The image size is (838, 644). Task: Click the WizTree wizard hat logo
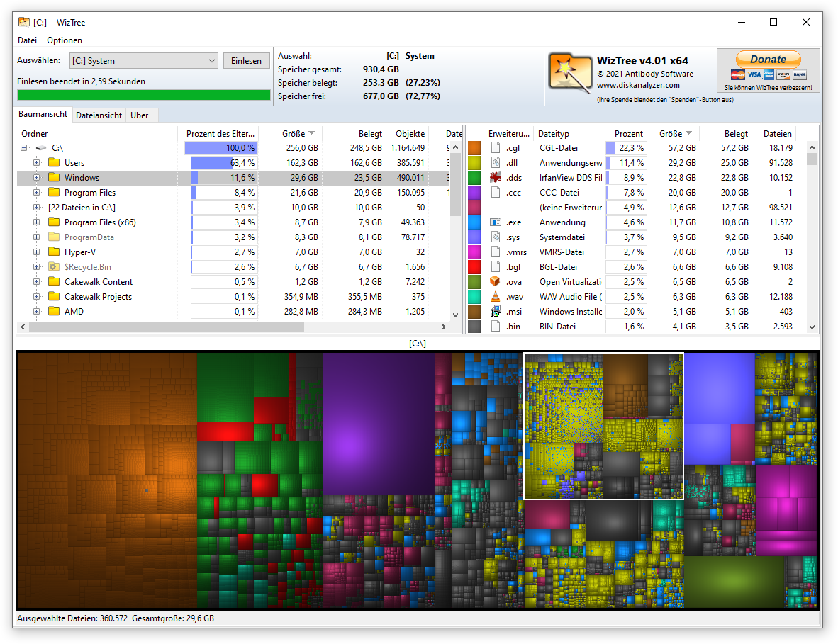point(570,73)
